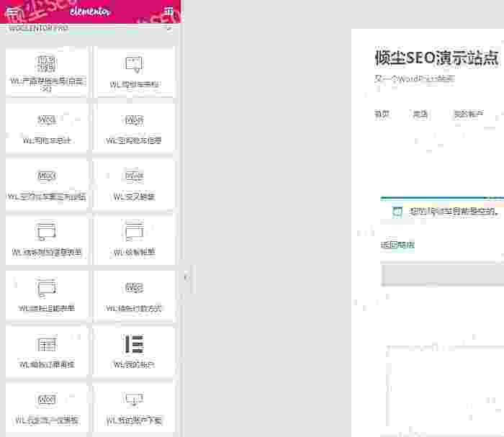Collapse the WOOLENTOR PRO widget category
Image resolution: width=504 pixels, height=437 pixels.
(x=92, y=28)
